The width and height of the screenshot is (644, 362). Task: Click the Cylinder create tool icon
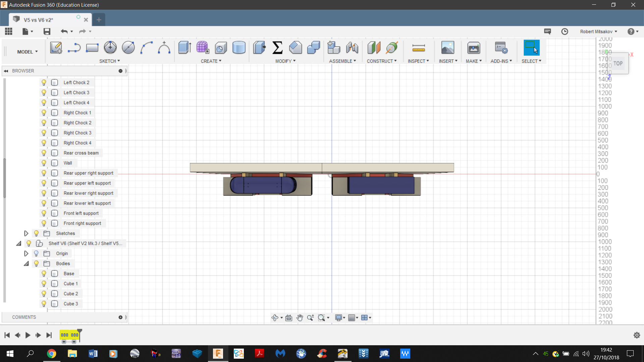point(239,48)
